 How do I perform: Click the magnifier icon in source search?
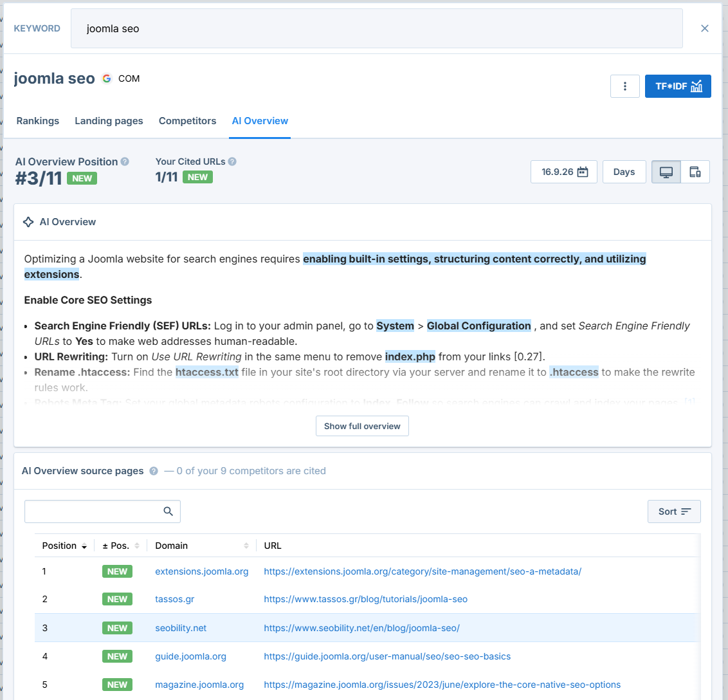point(168,511)
